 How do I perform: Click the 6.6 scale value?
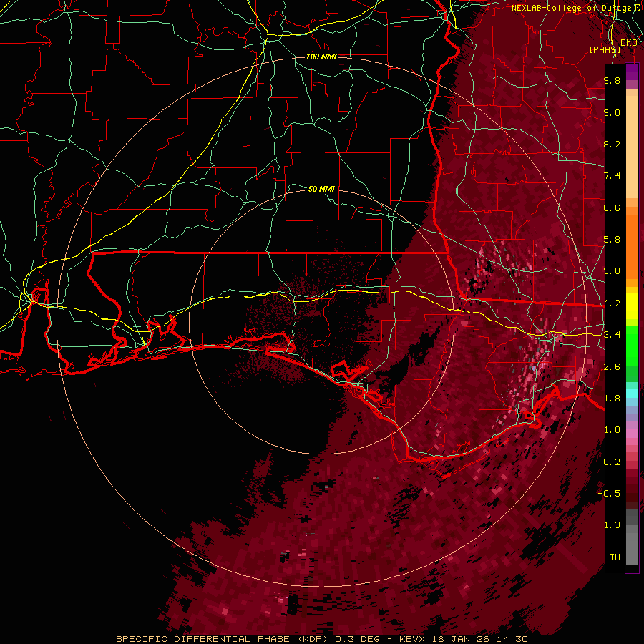[612, 208]
